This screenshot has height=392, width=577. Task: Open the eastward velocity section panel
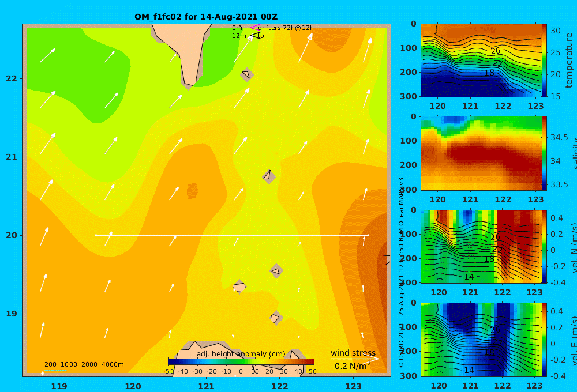point(481,340)
